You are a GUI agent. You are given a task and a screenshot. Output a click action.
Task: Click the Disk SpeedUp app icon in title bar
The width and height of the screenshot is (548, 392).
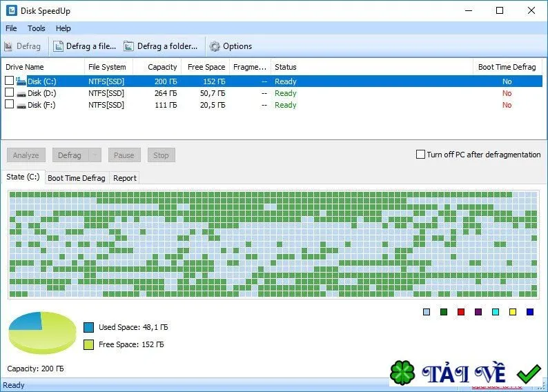(x=12, y=10)
